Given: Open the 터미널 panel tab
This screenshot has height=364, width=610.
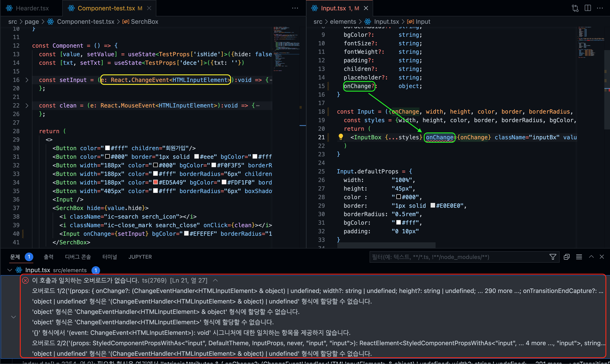Looking at the screenshot, I should (x=109, y=257).
